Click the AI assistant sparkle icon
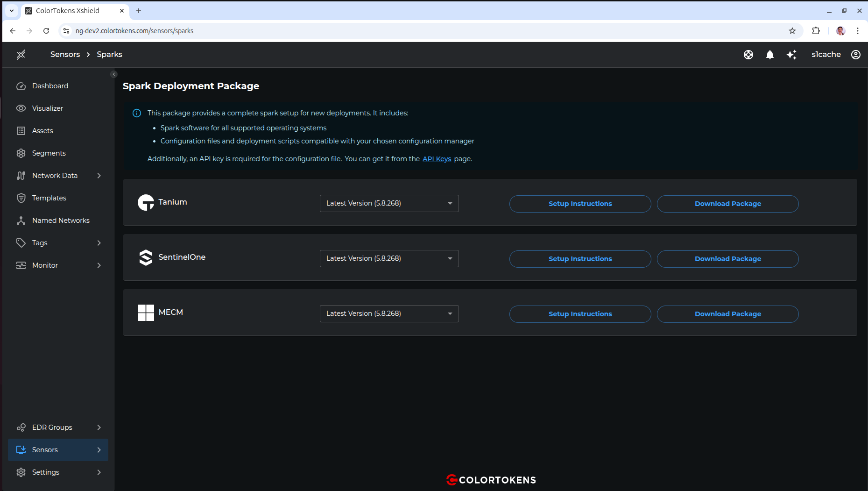Screen dimensions: 868x491 point(792,55)
